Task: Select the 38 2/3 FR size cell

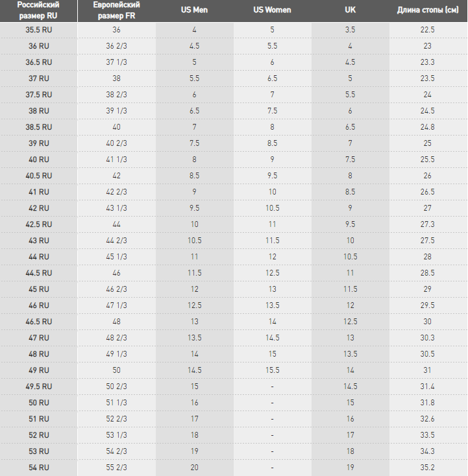Action: coord(116,95)
